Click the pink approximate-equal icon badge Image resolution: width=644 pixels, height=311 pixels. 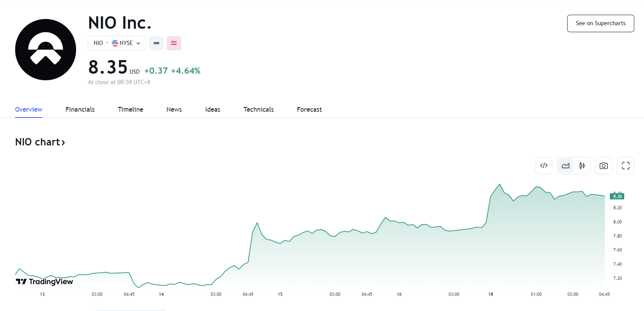pos(174,43)
